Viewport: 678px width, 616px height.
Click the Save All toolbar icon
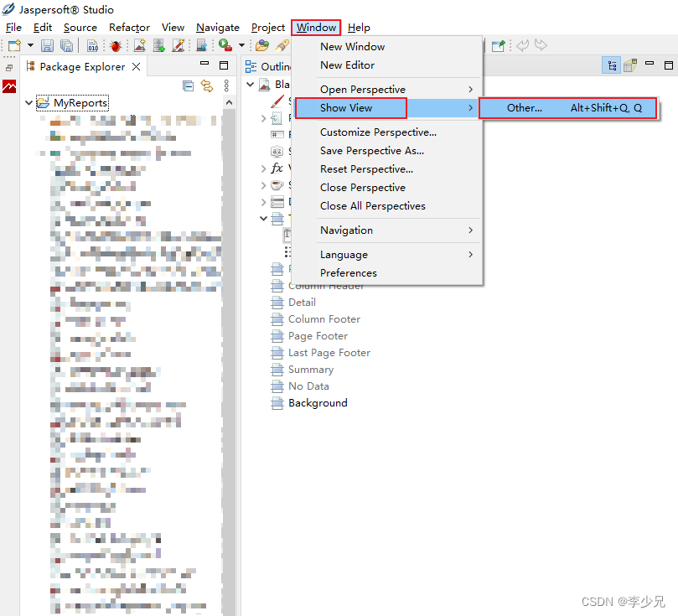[65, 44]
